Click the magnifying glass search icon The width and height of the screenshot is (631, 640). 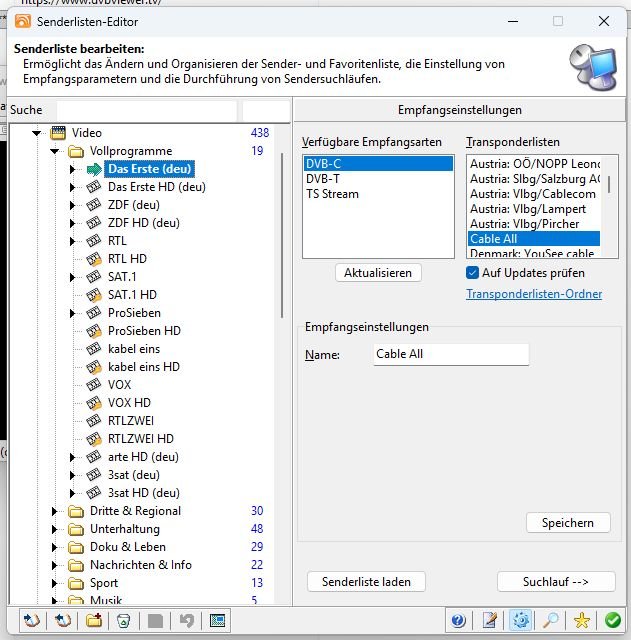[551, 620]
